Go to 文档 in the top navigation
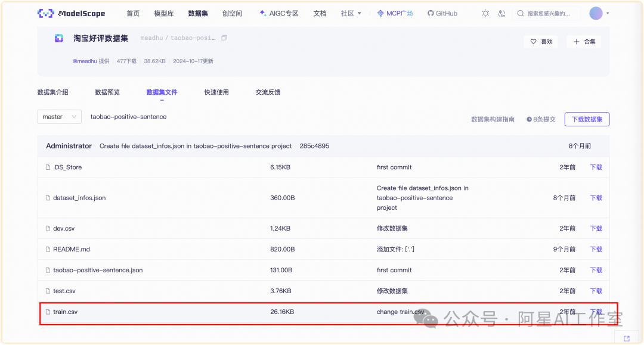This screenshot has height=345, width=644. [x=320, y=14]
